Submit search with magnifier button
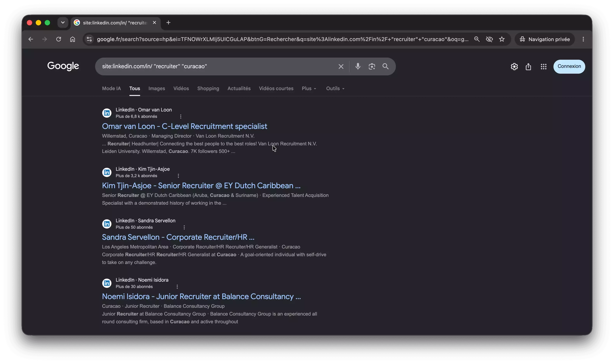The image size is (614, 364). pos(385,66)
